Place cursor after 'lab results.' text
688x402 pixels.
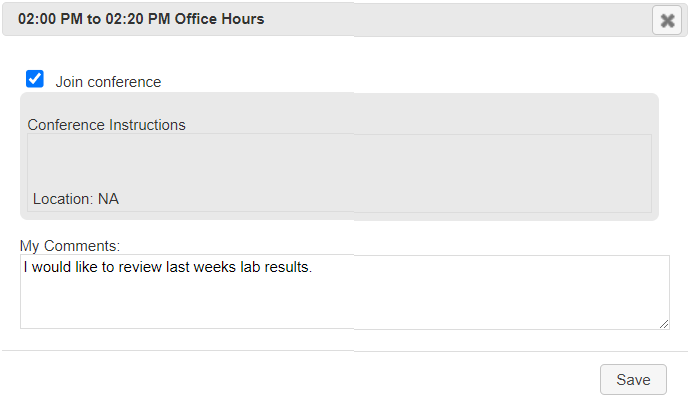coord(315,267)
